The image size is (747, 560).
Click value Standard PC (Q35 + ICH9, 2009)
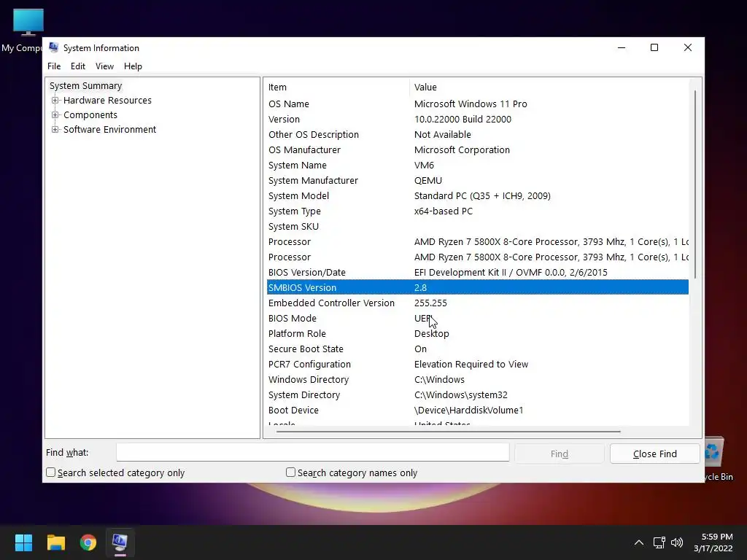point(482,195)
